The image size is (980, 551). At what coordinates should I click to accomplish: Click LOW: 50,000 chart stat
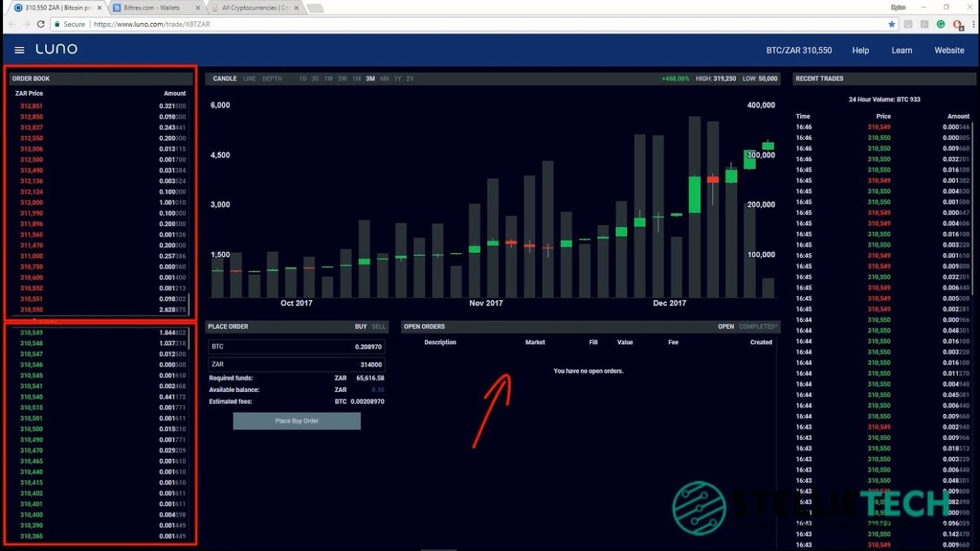(x=759, y=79)
